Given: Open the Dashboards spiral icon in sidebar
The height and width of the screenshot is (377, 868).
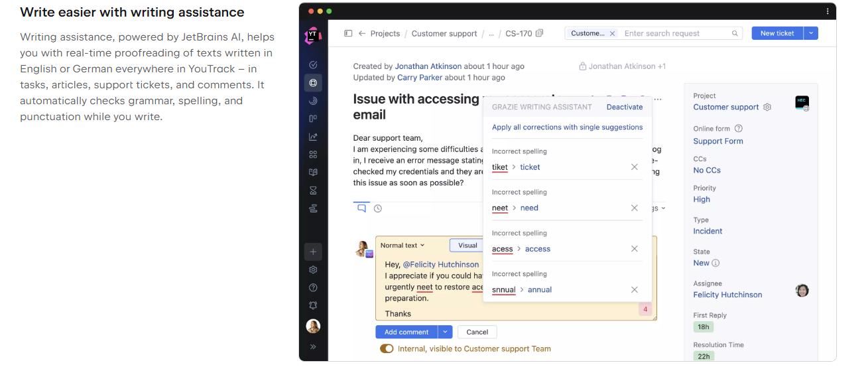Looking at the screenshot, I should (x=313, y=101).
